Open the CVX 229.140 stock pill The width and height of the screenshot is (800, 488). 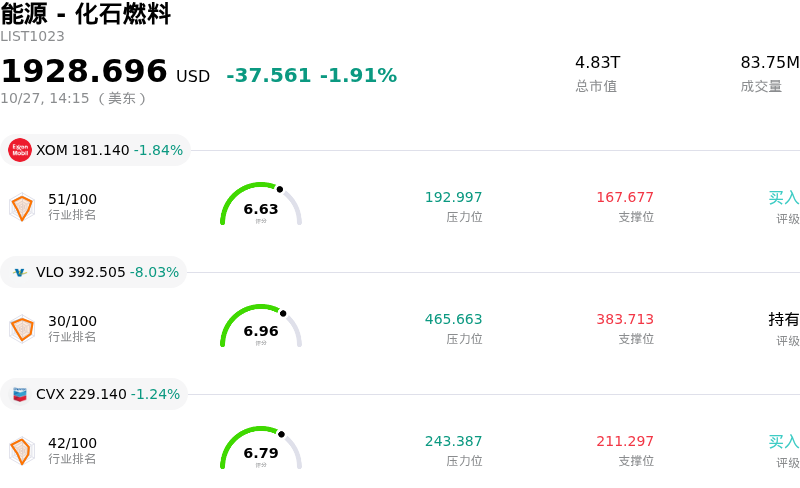[x=94, y=394]
